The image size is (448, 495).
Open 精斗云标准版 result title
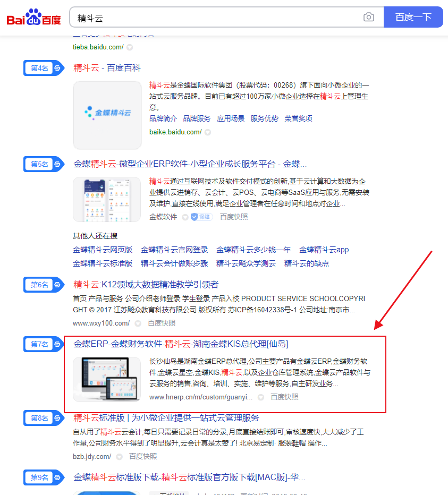[166, 417]
